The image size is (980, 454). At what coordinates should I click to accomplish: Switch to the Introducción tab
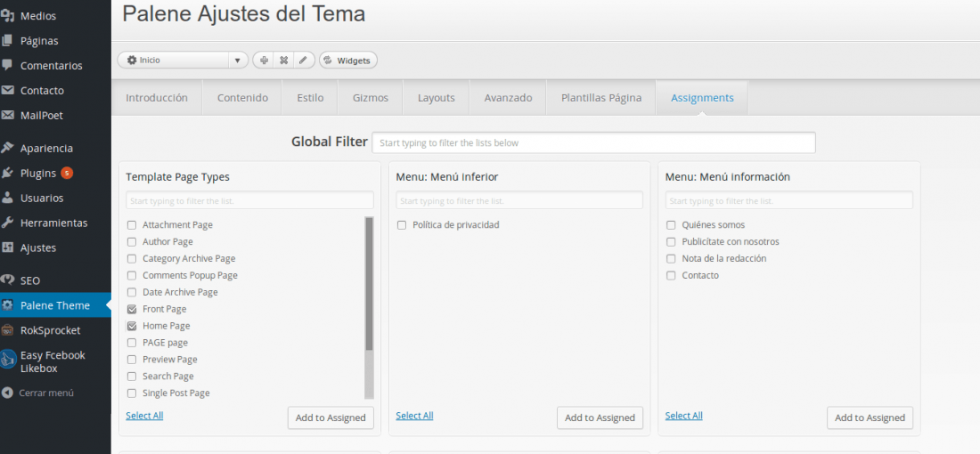point(157,98)
